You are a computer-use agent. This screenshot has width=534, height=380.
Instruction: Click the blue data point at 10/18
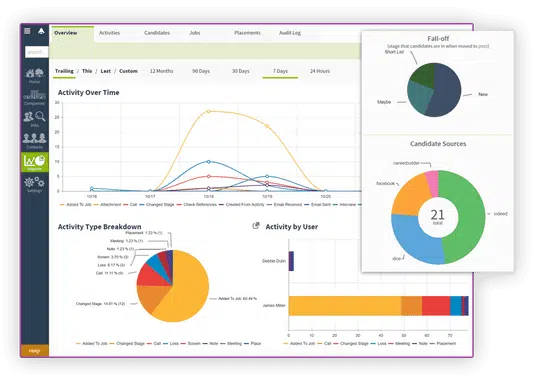209,161
